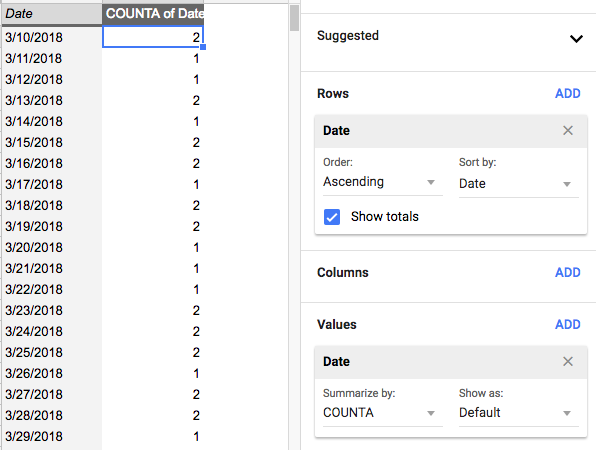This screenshot has width=596, height=450.
Task: Click ADD next to Values
Action: [567, 325]
